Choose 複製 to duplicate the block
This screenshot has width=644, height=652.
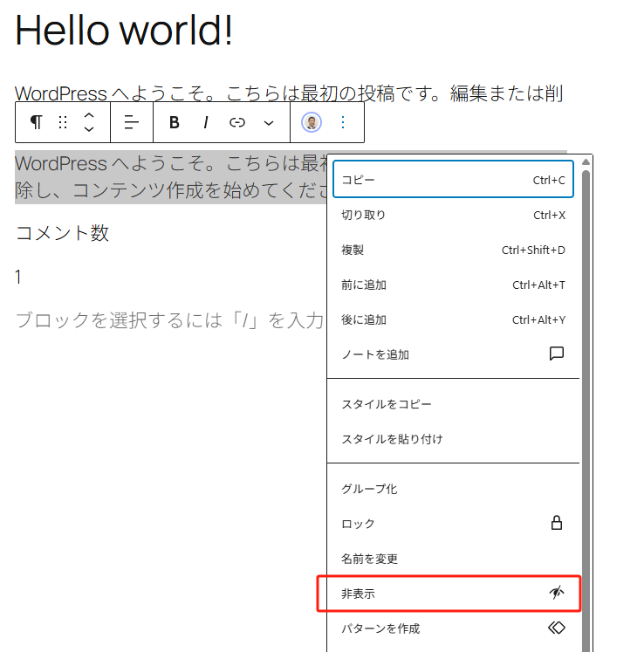pyautogui.click(x=452, y=250)
